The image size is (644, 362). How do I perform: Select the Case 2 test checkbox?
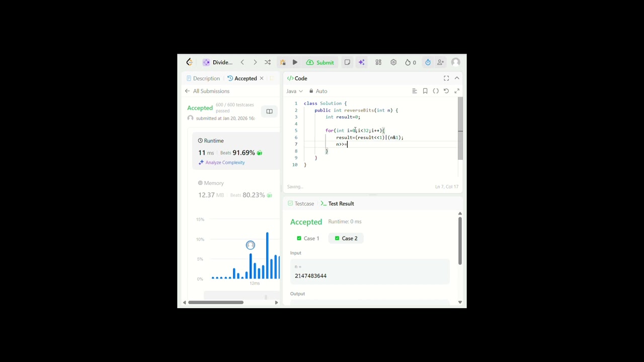pos(337,238)
